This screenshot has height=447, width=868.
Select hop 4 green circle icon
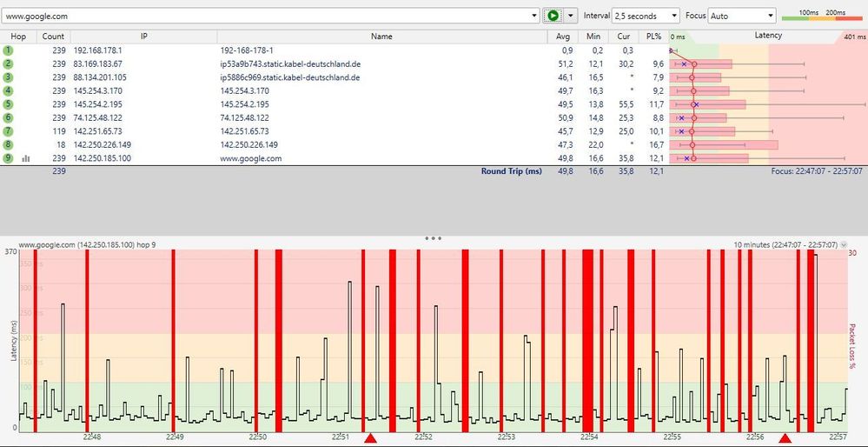point(8,90)
